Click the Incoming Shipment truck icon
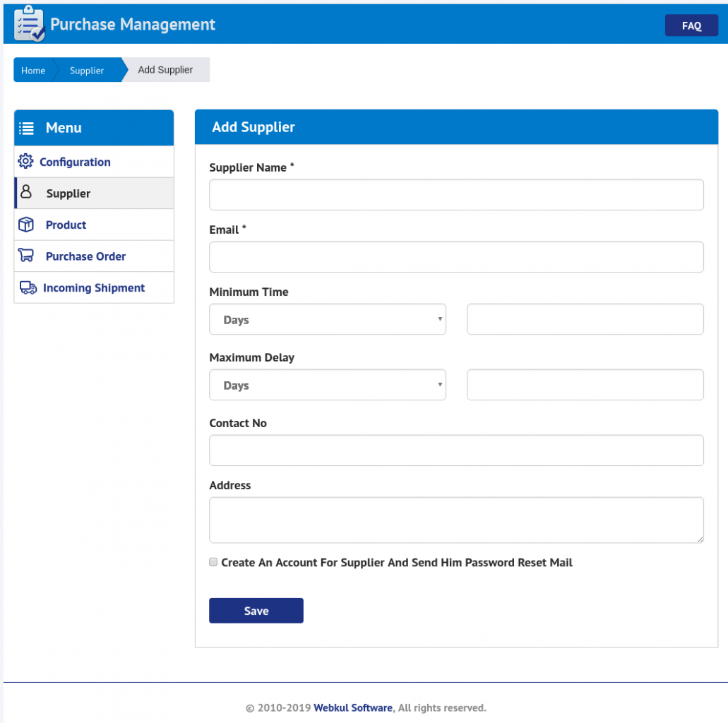Viewport: 728px width, 723px height. [x=28, y=288]
